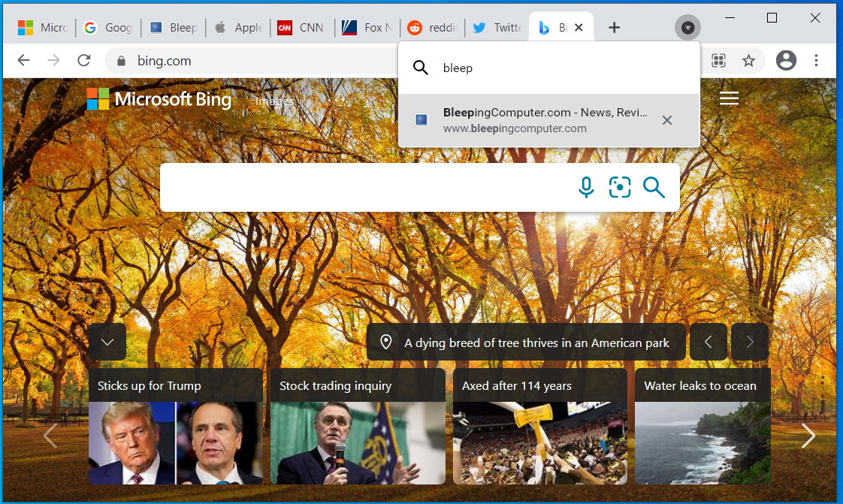Open the Sticks up for Trump story
This screenshot has height=504, width=843.
[176, 427]
